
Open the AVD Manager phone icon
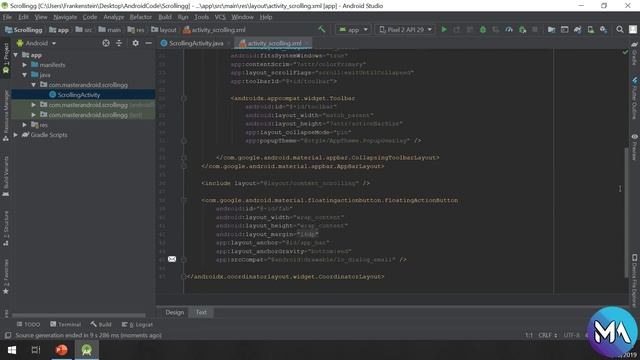(591, 29)
